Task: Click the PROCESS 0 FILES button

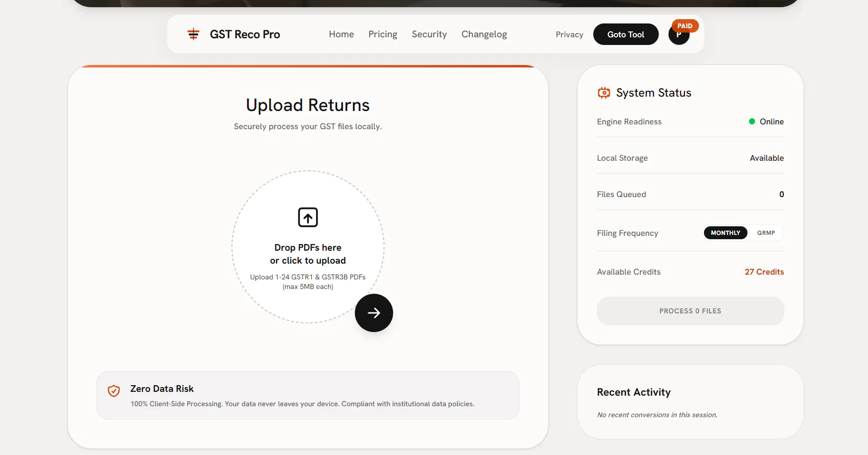Action: 690,311
